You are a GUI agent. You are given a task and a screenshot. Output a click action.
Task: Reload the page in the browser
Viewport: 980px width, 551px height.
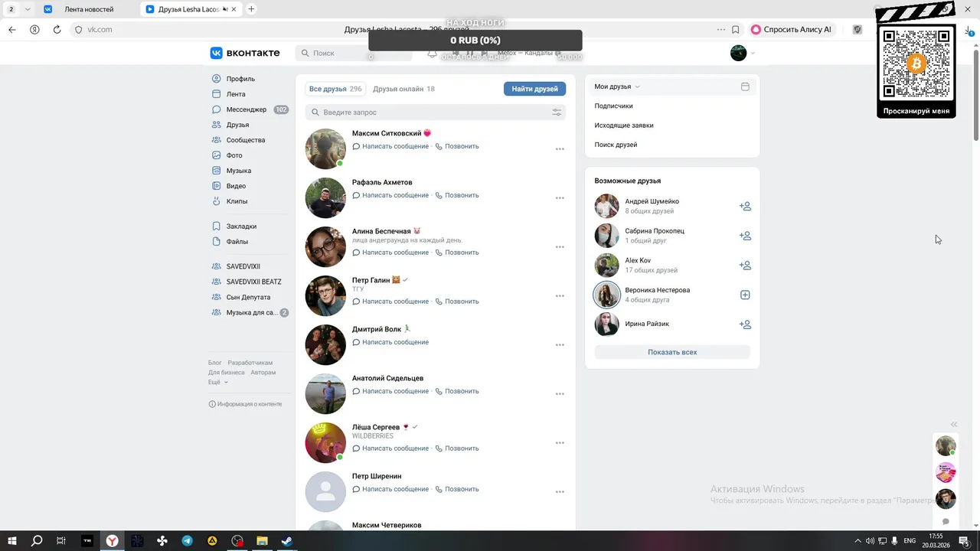coord(57,30)
